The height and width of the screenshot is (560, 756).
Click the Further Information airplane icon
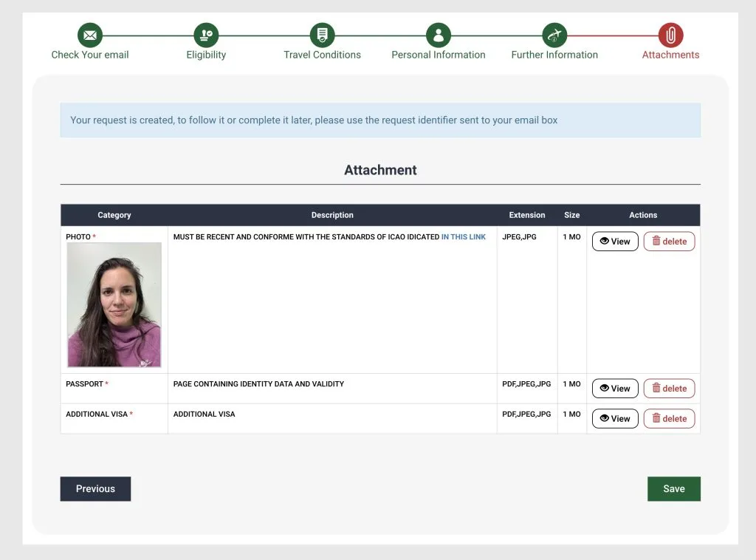tap(554, 35)
